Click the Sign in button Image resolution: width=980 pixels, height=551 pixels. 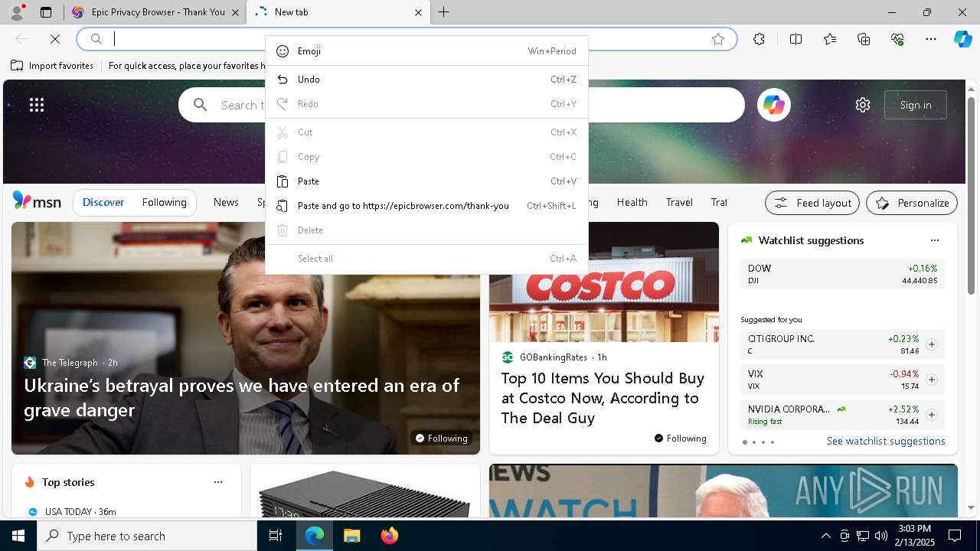coord(916,105)
